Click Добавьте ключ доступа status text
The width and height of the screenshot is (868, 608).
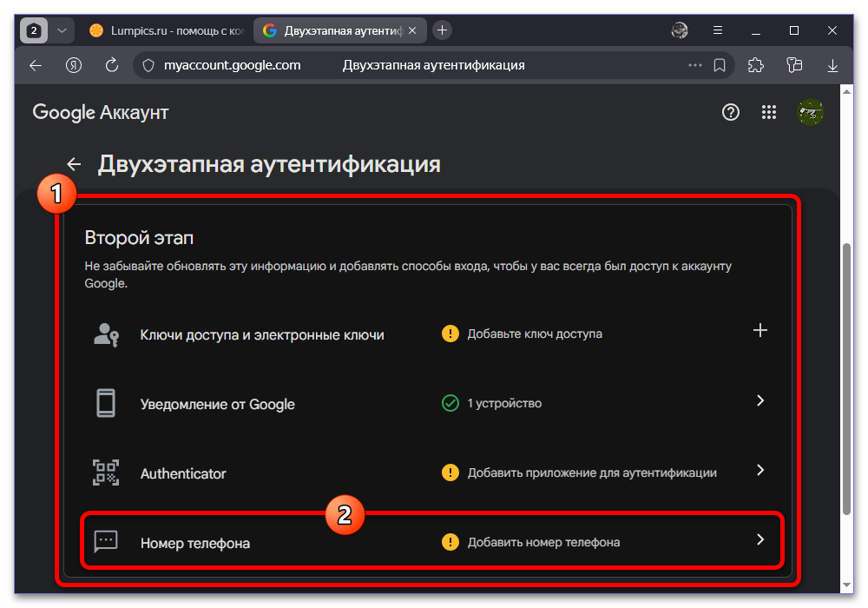click(x=535, y=334)
